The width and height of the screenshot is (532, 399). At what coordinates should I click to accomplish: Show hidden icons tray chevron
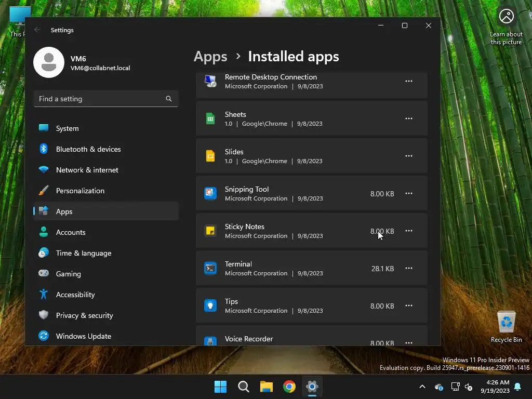422,387
